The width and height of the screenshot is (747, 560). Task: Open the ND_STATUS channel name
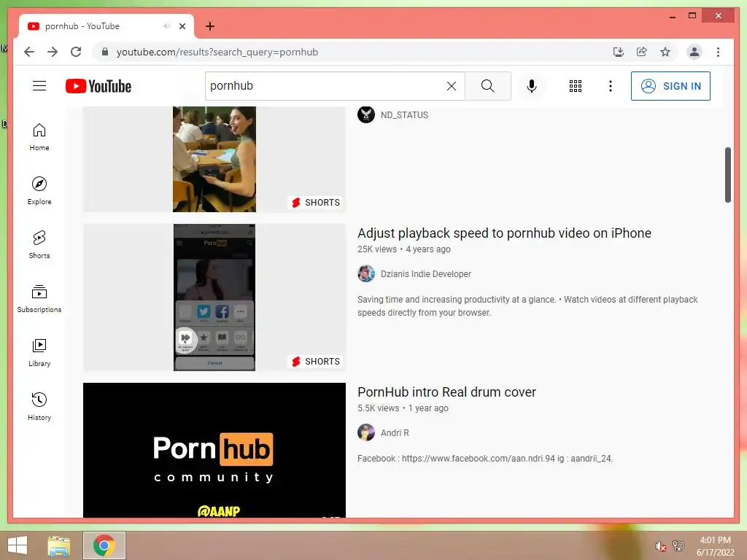pos(404,114)
